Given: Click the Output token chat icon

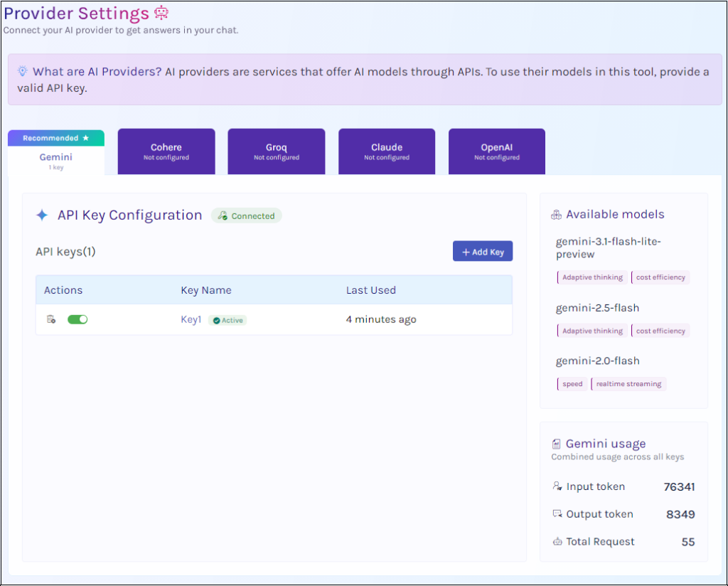Looking at the screenshot, I should tap(557, 513).
